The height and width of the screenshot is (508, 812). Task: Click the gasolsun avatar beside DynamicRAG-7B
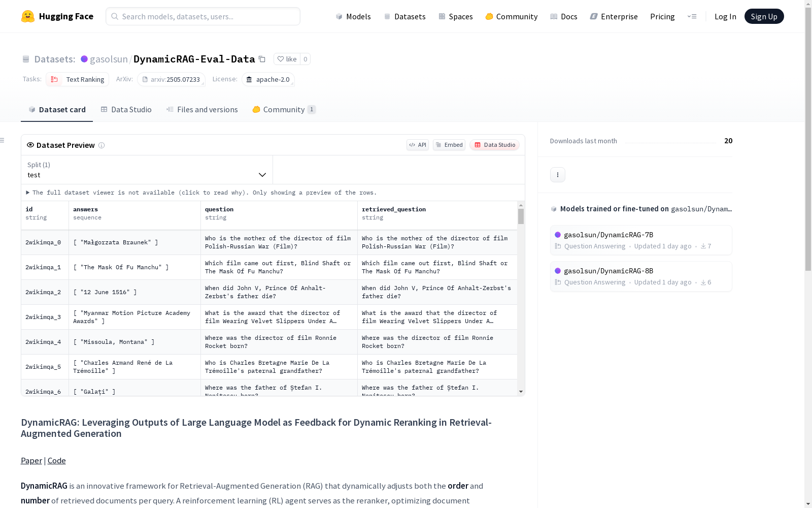coord(558,235)
